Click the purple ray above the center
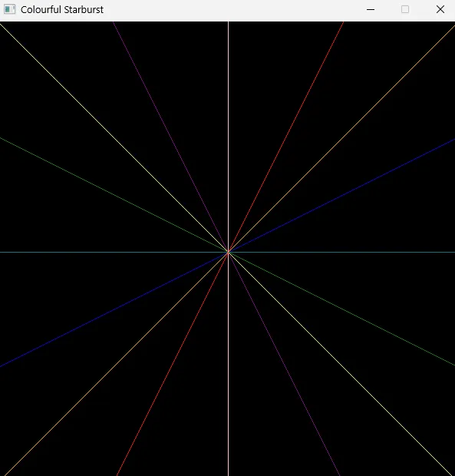 [170, 137]
